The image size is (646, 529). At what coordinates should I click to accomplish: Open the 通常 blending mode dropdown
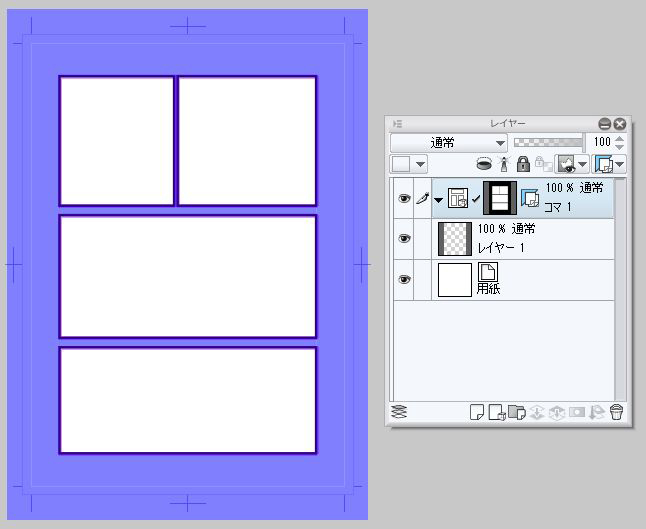coord(449,143)
